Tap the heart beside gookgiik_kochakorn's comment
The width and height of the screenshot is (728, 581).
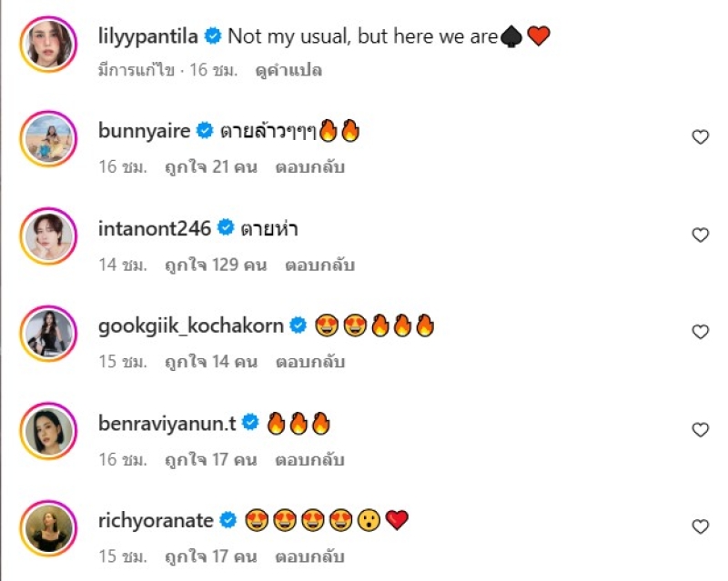coord(700,332)
